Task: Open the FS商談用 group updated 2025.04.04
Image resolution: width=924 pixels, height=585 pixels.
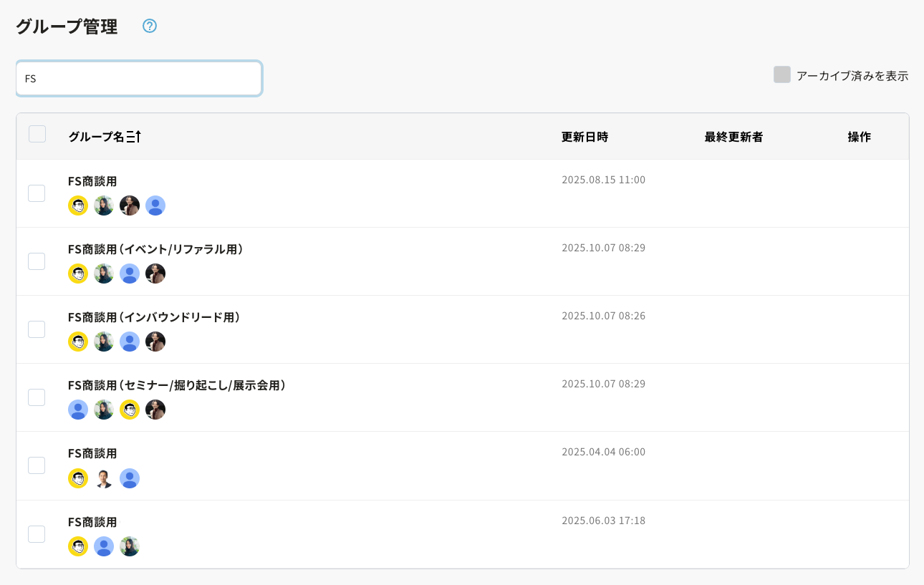Action: (x=92, y=453)
